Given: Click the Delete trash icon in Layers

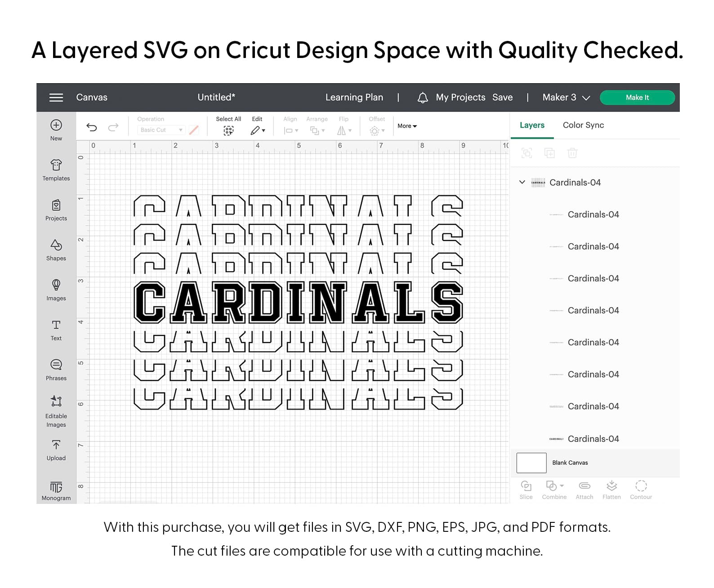Looking at the screenshot, I should point(572,153).
